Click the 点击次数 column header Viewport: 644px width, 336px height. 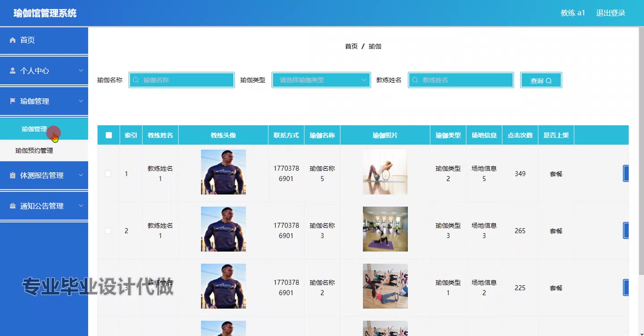coord(520,135)
